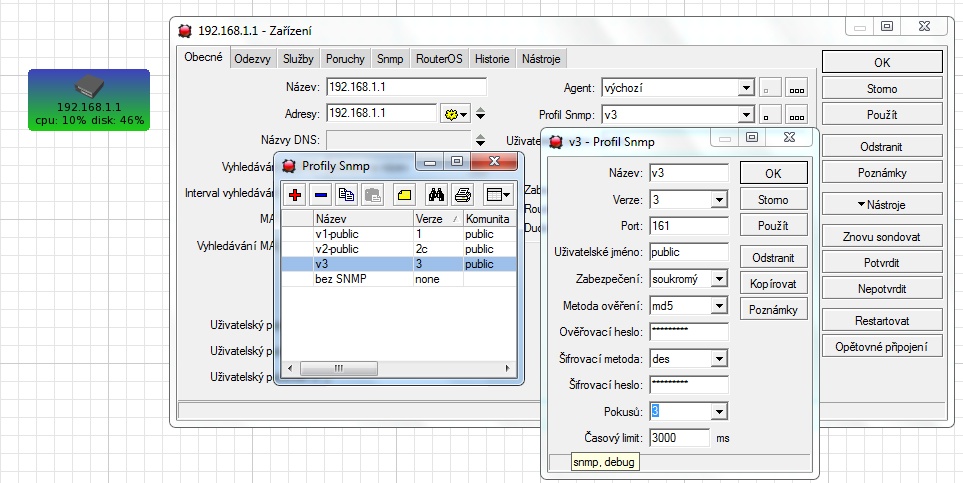Select the v2-public profile row
Image resolution: width=963 pixels, height=483 pixels.
[399, 249]
